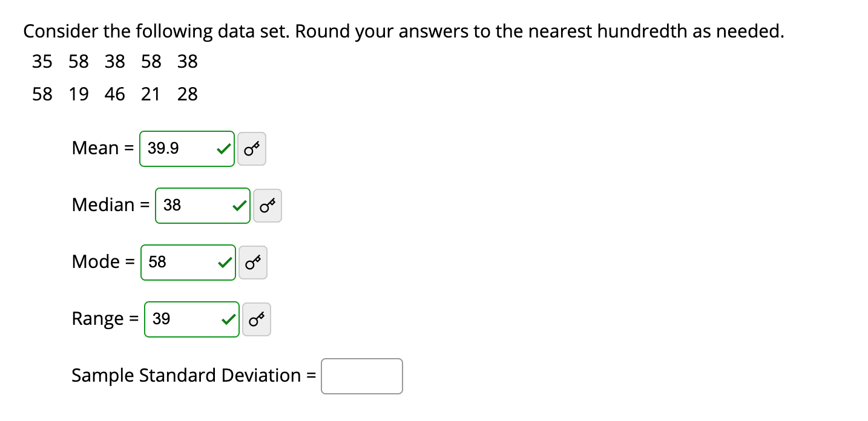Click the key icon next to Median field
This screenshot has width=868, height=421.
(x=268, y=206)
